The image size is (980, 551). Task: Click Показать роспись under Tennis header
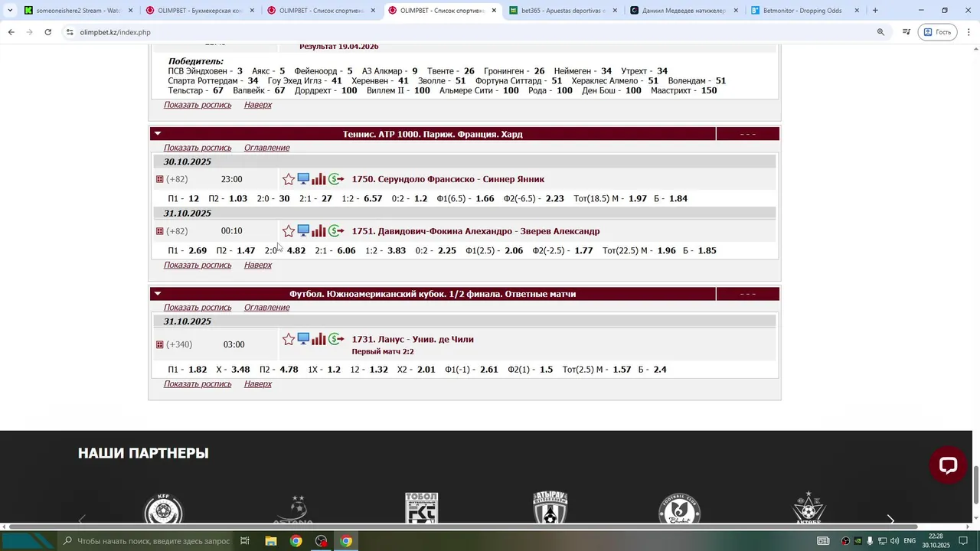tap(198, 148)
